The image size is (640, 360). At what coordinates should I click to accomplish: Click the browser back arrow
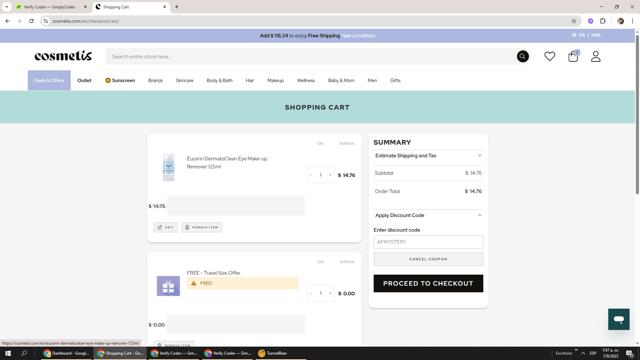(7, 21)
